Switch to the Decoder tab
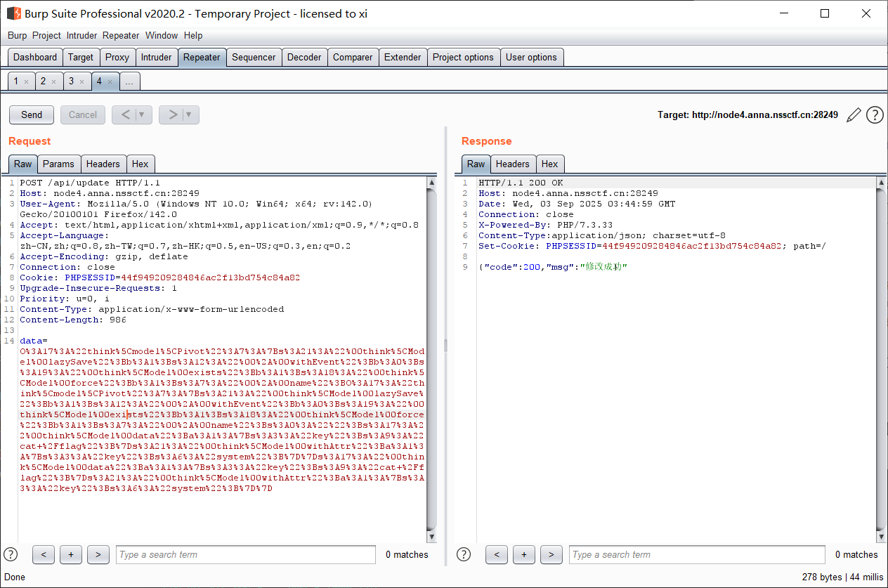This screenshot has height=588, width=888. [304, 58]
